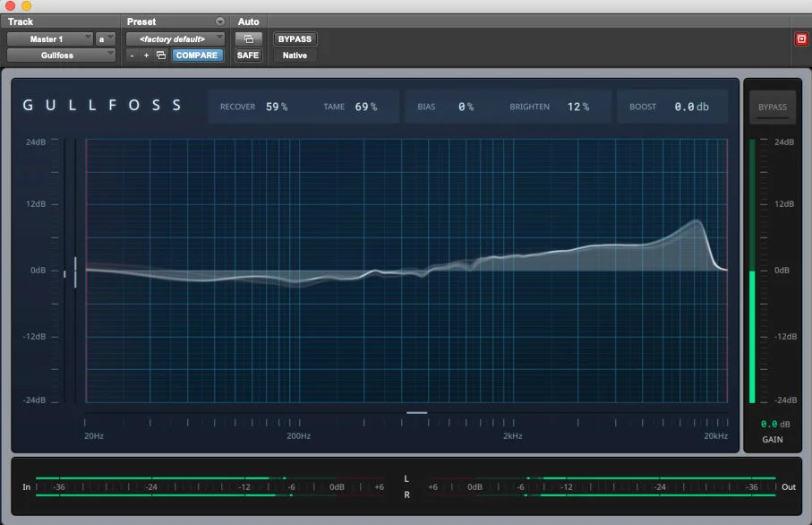Viewport: 812px width, 525px height.
Task: Select next preset with plus button
Action: pos(147,55)
